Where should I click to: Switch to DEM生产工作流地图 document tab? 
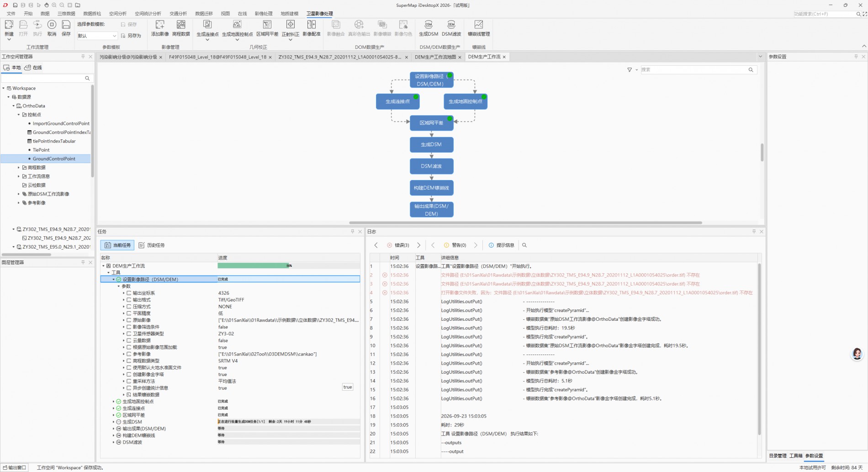coord(435,57)
